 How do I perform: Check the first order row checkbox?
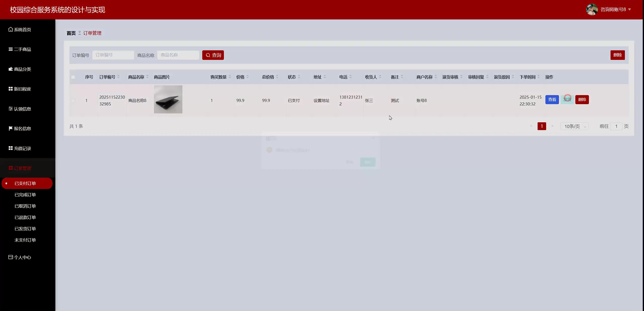click(x=73, y=101)
